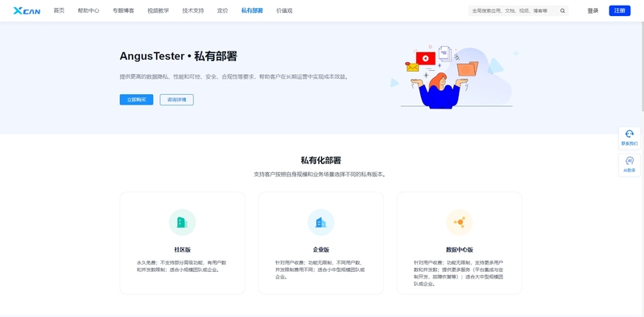Click the 社区版 description text

pyautogui.click(x=182, y=266)
